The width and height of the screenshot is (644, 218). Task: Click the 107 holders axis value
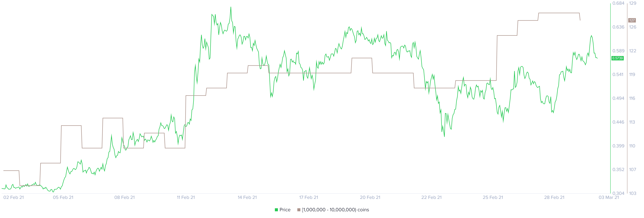click(633, 170)
